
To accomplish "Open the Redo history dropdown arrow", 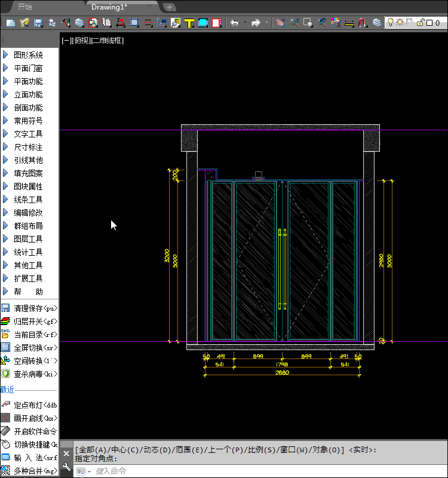I will point(266,23).
